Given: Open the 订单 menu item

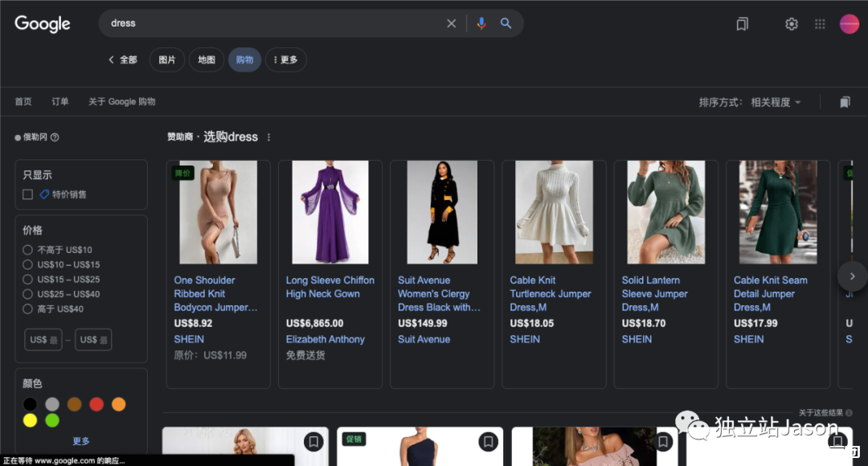Looking at the screenshot, I should click(x=59, y=101).
